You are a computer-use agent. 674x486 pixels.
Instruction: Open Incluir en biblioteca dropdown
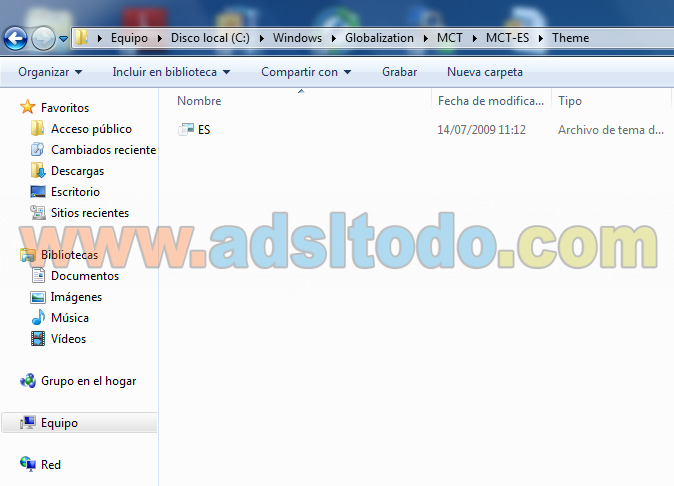click(171, 72)
